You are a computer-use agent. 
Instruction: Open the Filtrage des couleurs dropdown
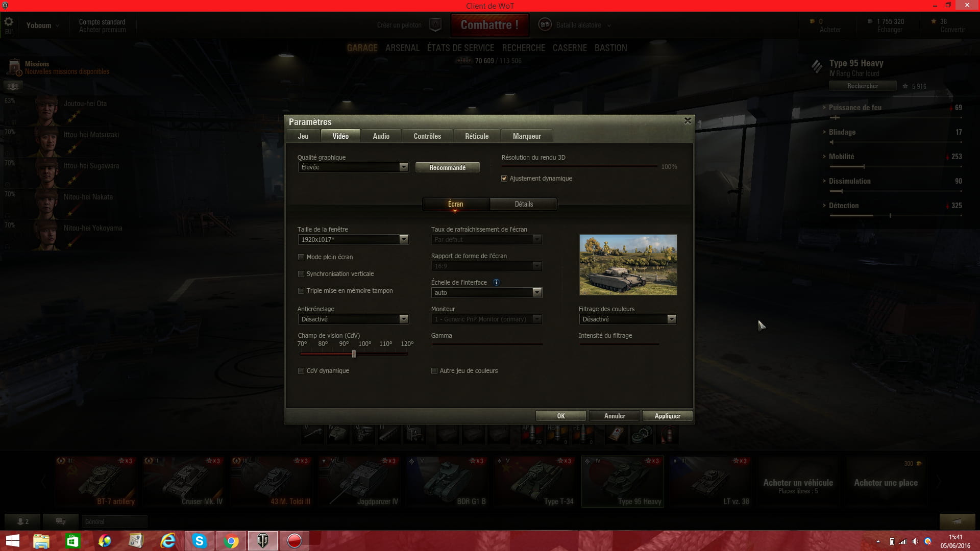tap(628, 319)
